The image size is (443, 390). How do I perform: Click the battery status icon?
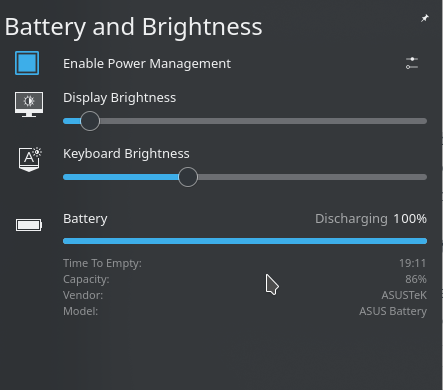(x=29, y=225)
